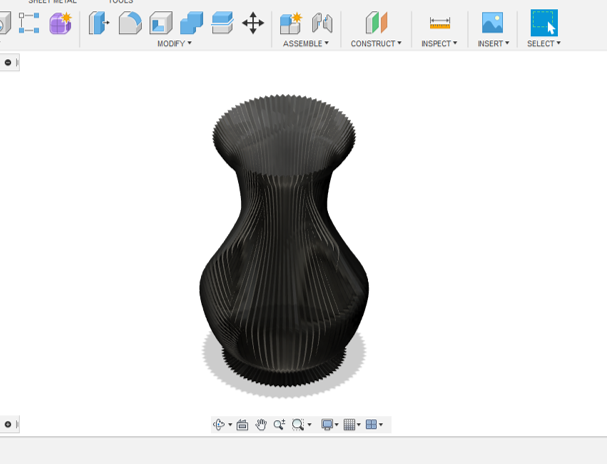Switch to the TOOLS tab
This screenshot has height=464, width=607.
click(121, 2)
